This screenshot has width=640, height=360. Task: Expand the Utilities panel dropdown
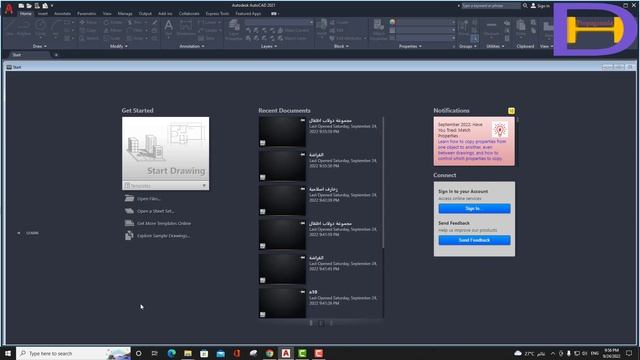pos(495,47)
